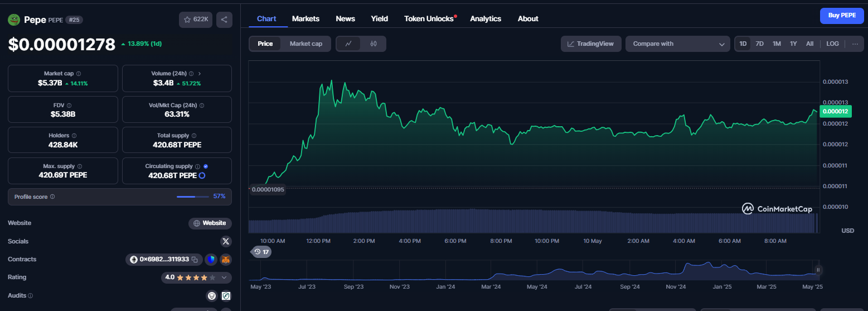Click the Circulating supply info icon
The image size is (868, 311).
pyautogui.click(x=197, y=166)
